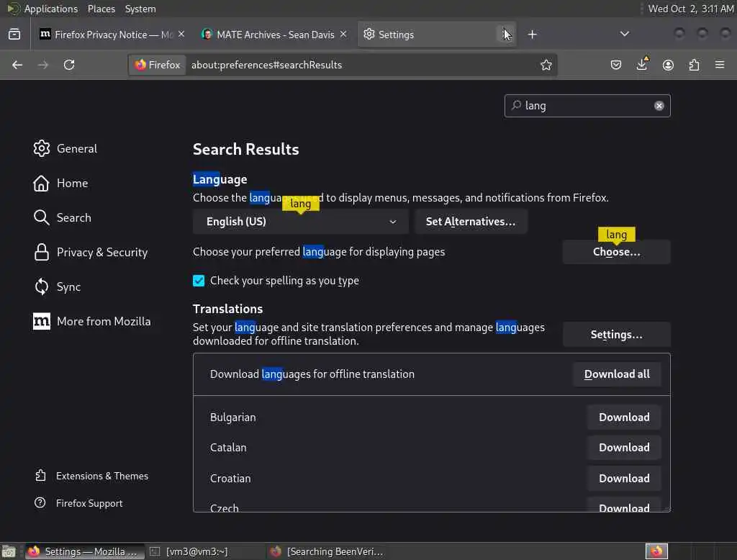The width and height of the screenshot is (737, 560).
Task: Open a new tab with the plus icon
Action: [x=532, y=35]
